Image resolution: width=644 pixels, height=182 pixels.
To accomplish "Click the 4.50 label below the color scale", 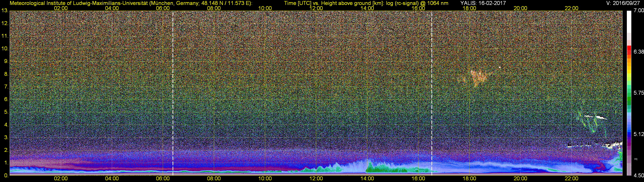I will click(638, 176).
